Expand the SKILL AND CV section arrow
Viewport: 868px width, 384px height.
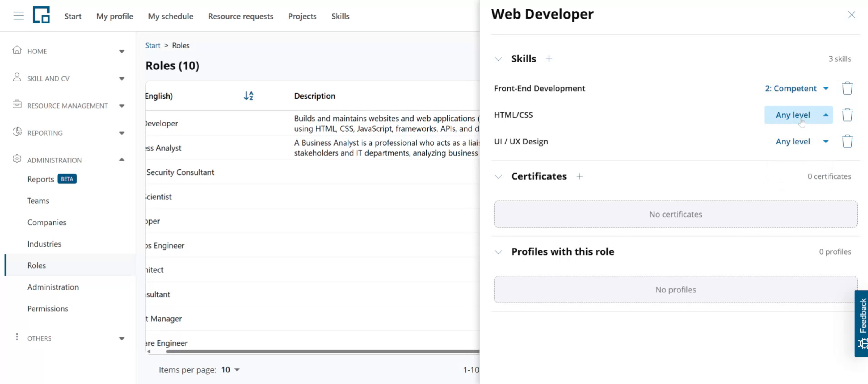[122, 79]
